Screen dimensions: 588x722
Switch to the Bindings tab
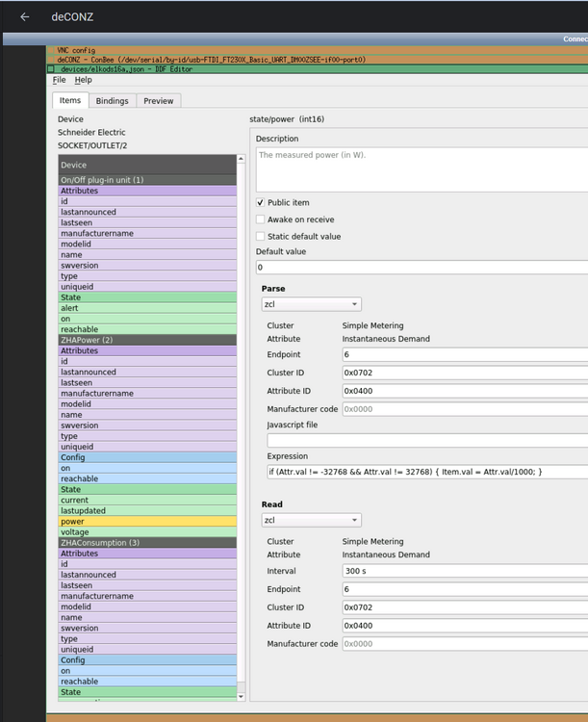coord(112,101)
